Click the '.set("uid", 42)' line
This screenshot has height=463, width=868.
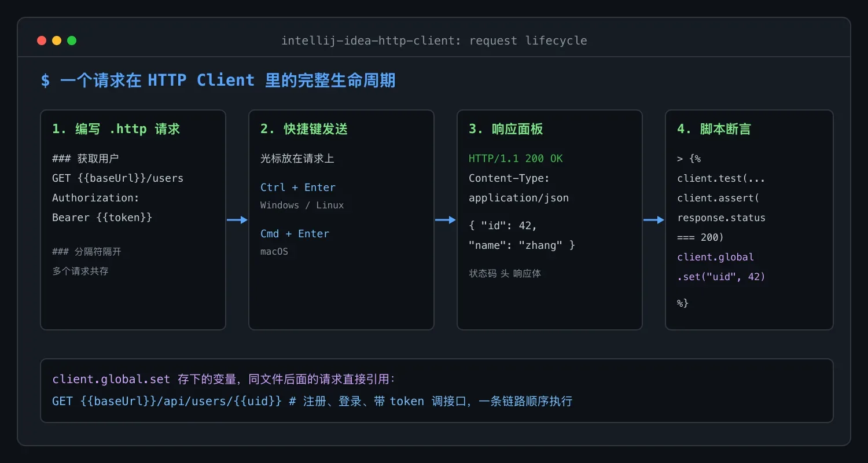point(721,277)
